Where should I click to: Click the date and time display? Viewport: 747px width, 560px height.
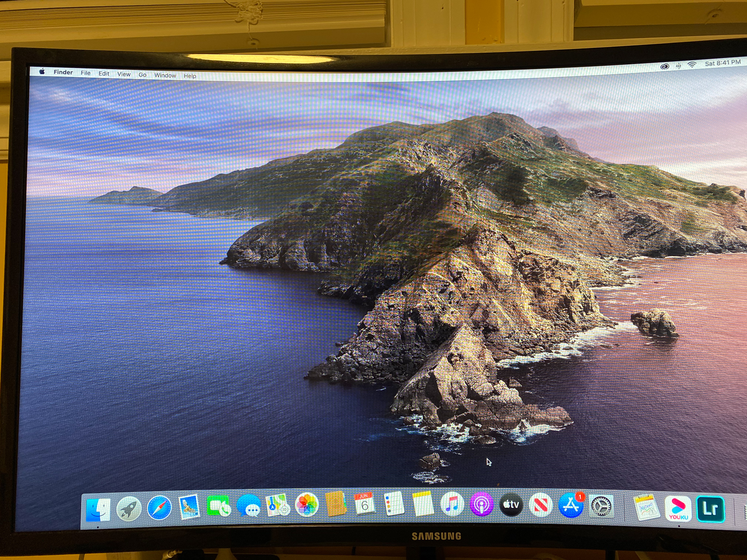pyautogui.click(x=723, y=63)
